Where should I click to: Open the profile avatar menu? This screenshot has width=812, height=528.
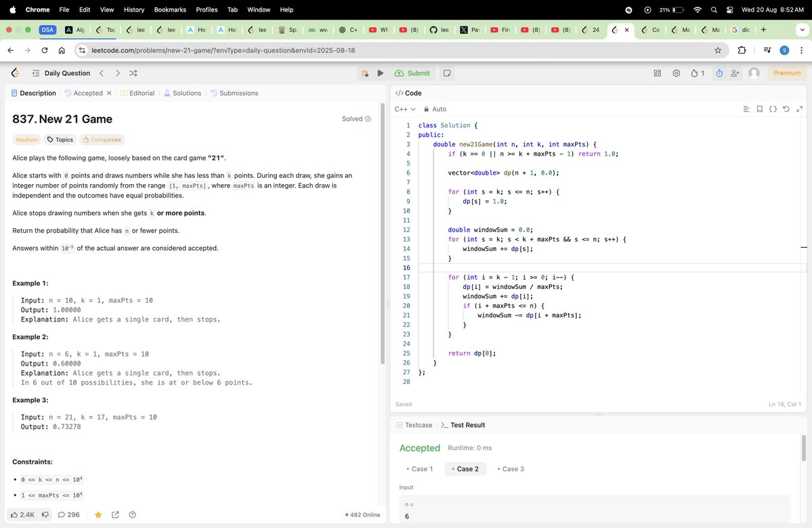click(x=754, y=73)
